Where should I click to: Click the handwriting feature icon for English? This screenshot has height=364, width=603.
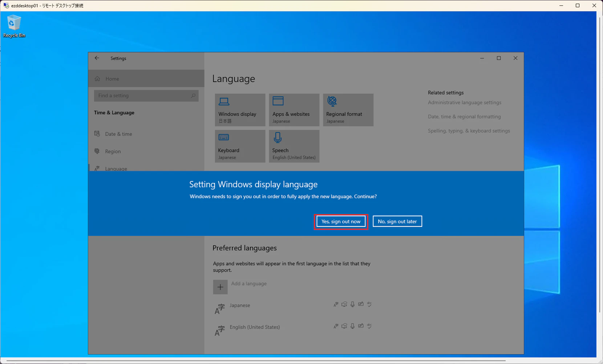tap(361, 326)
